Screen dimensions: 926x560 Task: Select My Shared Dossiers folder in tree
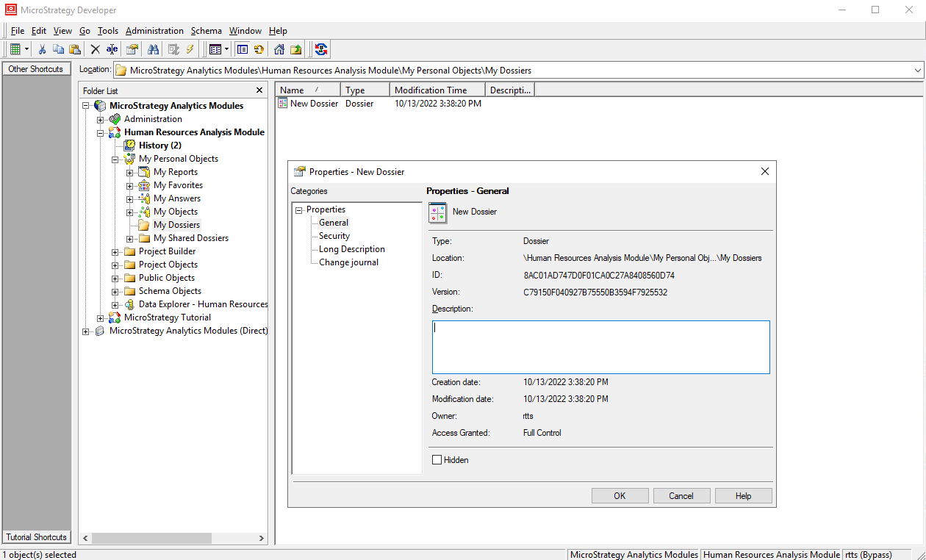[x=191, y=238]
